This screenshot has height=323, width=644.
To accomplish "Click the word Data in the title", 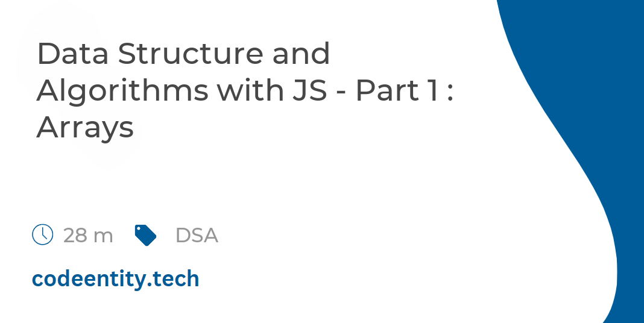I will [73, 54].
